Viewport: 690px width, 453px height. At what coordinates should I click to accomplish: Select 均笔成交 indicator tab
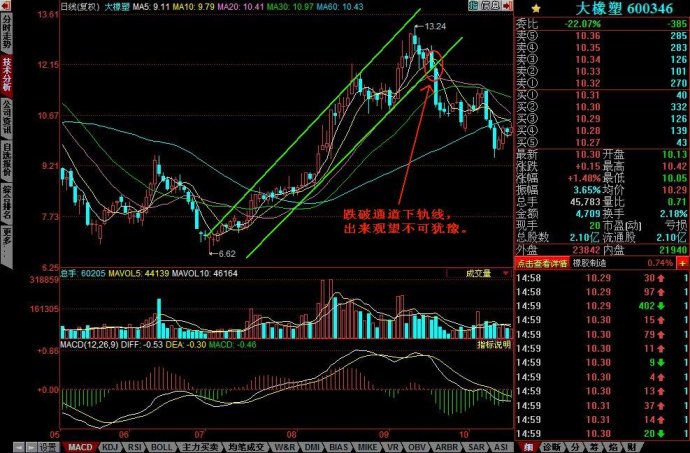click(246, 447)
